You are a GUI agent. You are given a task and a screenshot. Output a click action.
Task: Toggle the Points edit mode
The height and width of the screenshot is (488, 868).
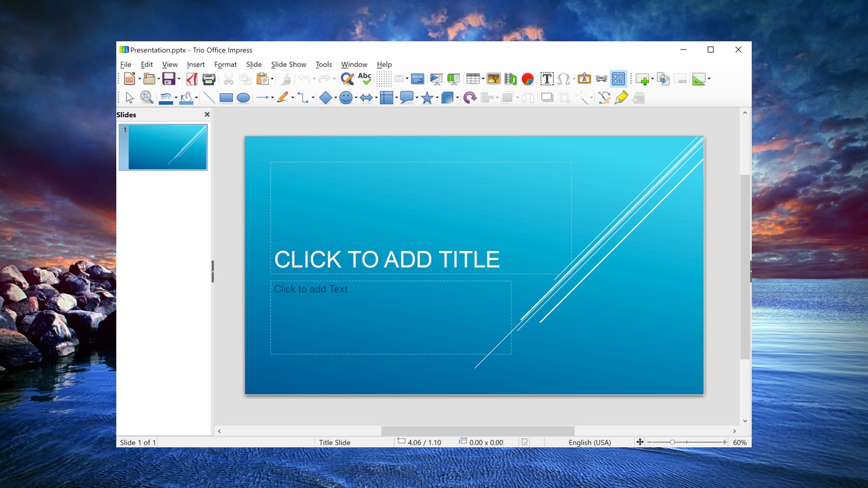point(603,97)
